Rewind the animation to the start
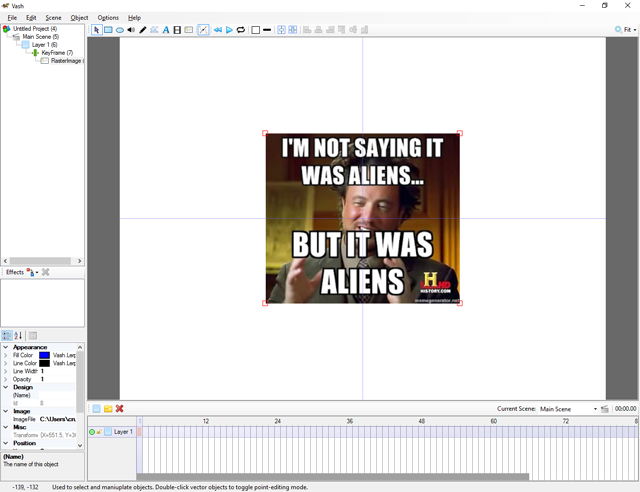The image size is (640, 492). coord(218,30)
